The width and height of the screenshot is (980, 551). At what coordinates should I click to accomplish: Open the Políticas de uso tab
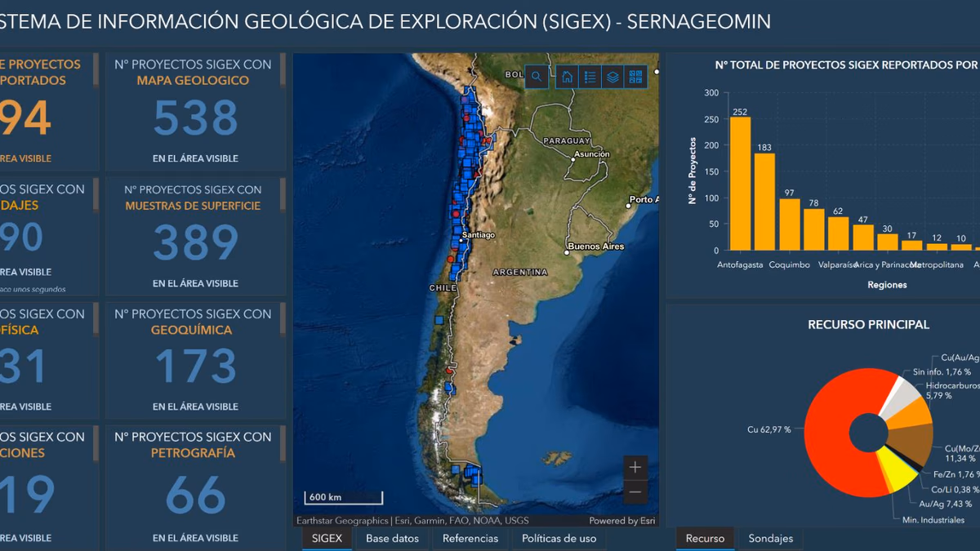[559, 539]
